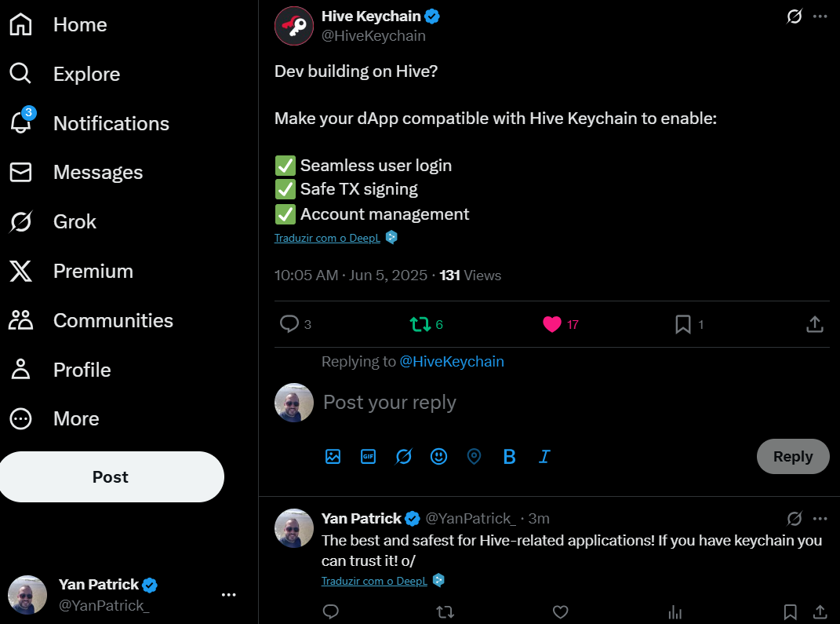The image size is (840, 624).
Task: Open the emoji picker in reply composer
Action: click(438, 456)
